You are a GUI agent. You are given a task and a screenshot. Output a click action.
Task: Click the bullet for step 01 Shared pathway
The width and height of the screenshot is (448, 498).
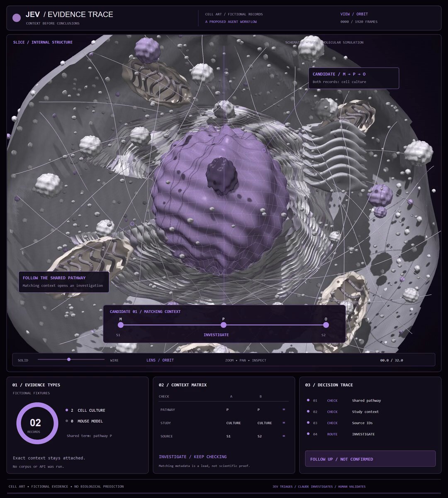(308, 400)
